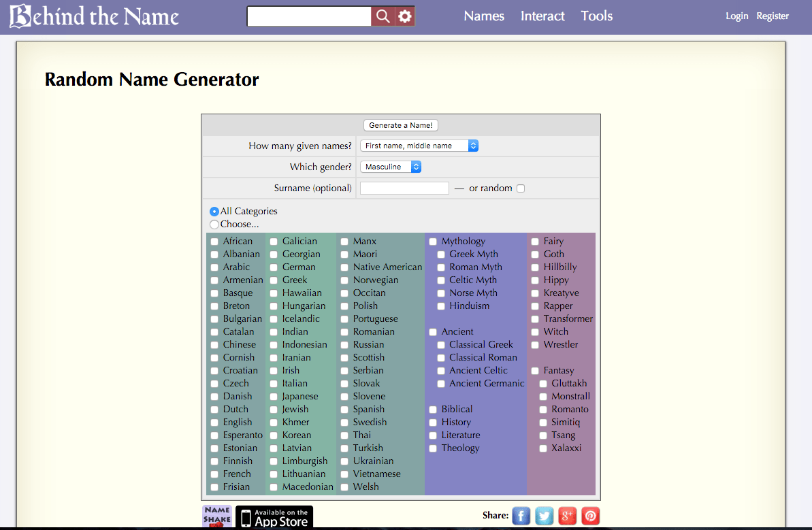Open the Names menu
The image size is (812, 530).
click(x=484, y=16)
